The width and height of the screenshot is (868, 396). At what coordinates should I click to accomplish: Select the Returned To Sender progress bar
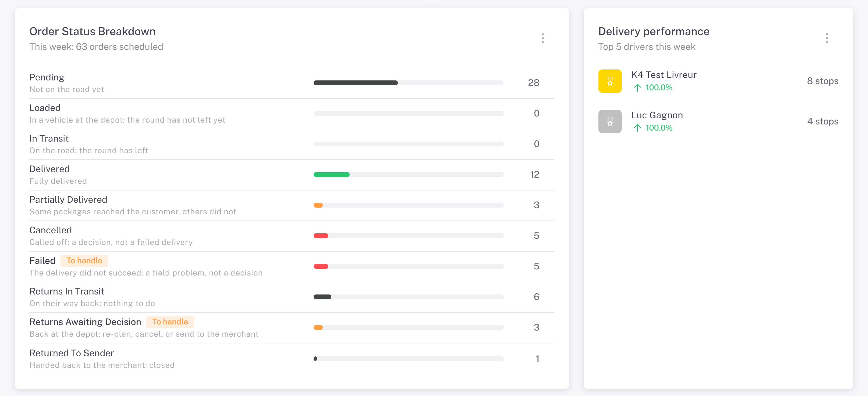coord(408,359)
